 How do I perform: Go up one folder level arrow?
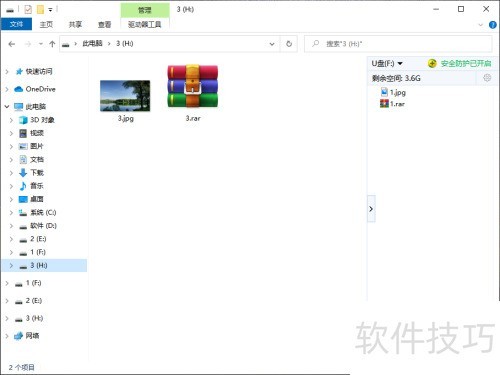tap(52, 44)
